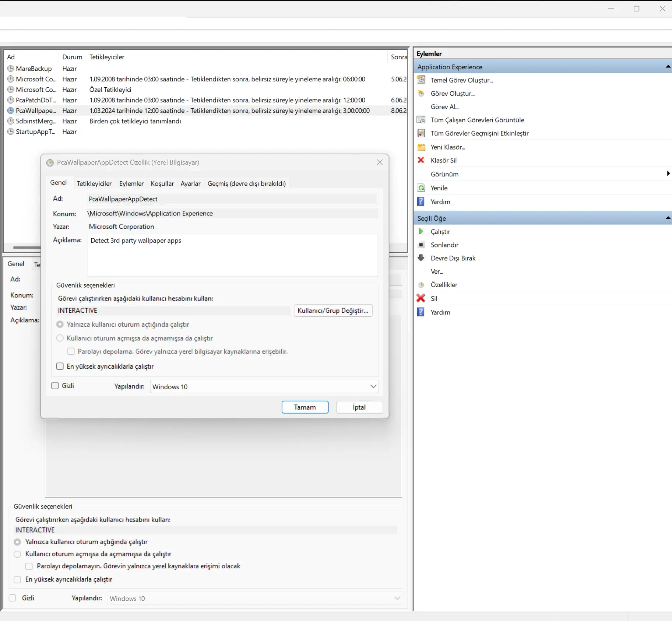The image size is (672, 621).
Task: Click the red X Sil icon
Action: [421, 298]
